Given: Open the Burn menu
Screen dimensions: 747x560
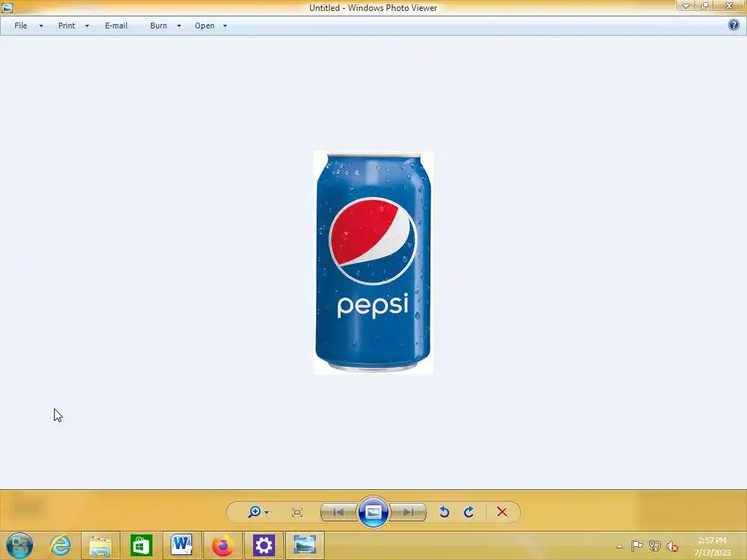Looking at the screenshot, I should (158, 26).
